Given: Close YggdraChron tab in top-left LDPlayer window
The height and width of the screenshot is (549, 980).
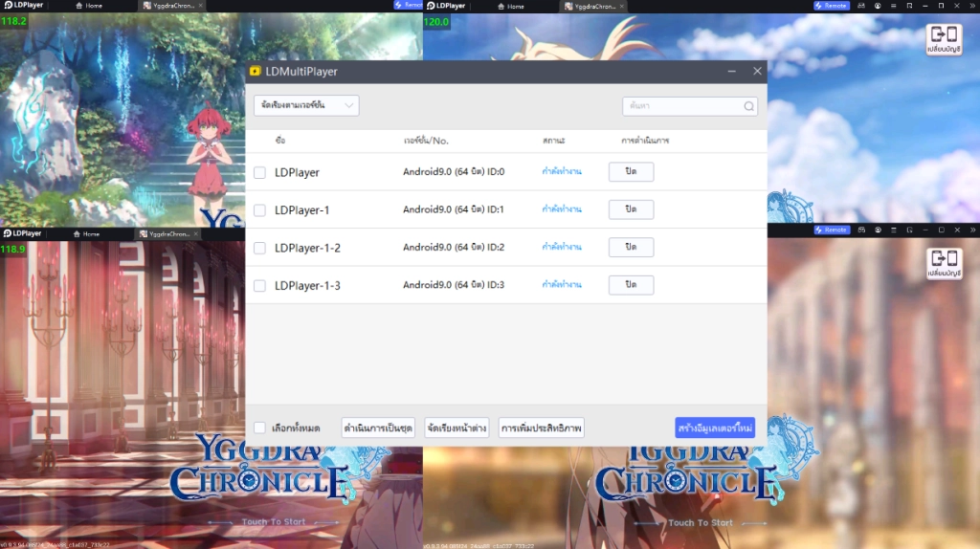Looking at the screenshot, I should (201, 6).
